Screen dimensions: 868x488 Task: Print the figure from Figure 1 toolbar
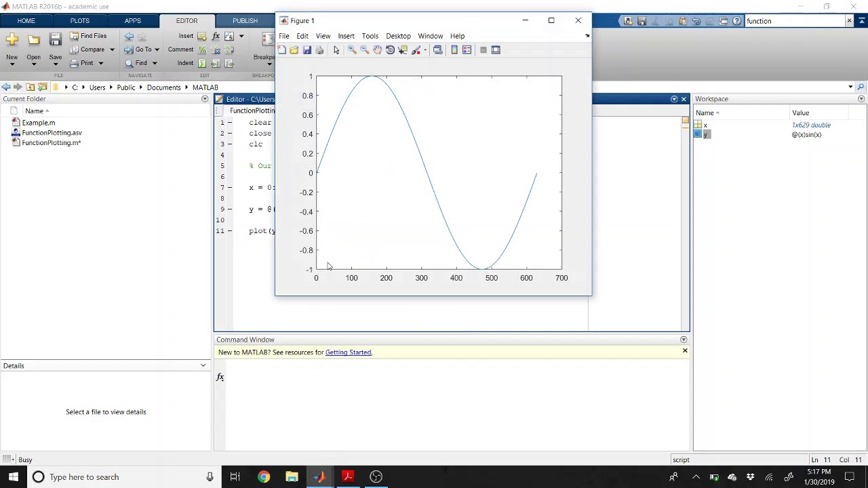click(319, 50)
